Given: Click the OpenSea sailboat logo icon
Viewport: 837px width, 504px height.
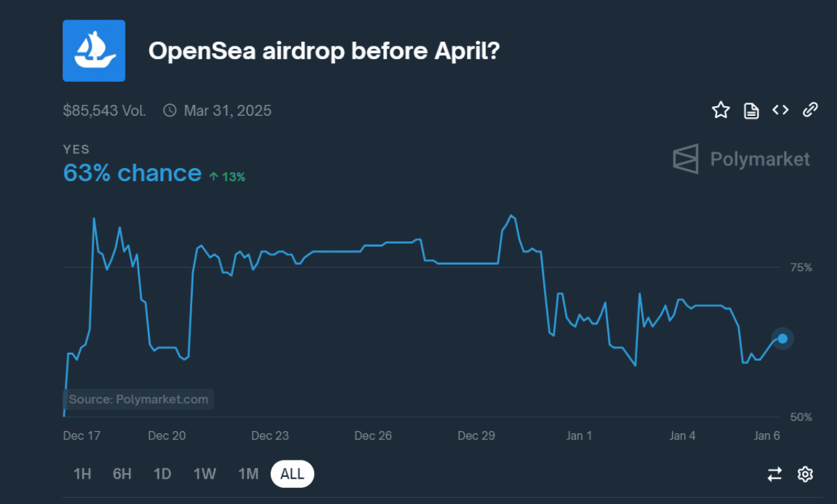Looking at the screenshot, I should pyautogui.click(x=94, y=51).
